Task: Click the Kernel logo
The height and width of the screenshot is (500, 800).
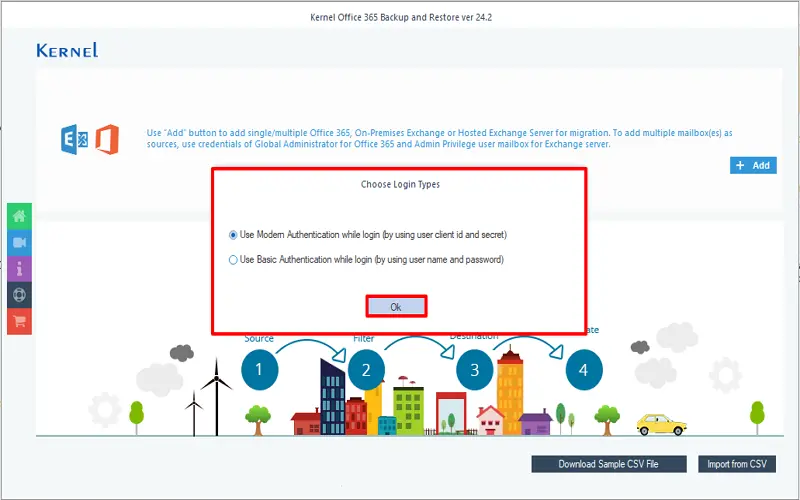Action: [67, 50]
